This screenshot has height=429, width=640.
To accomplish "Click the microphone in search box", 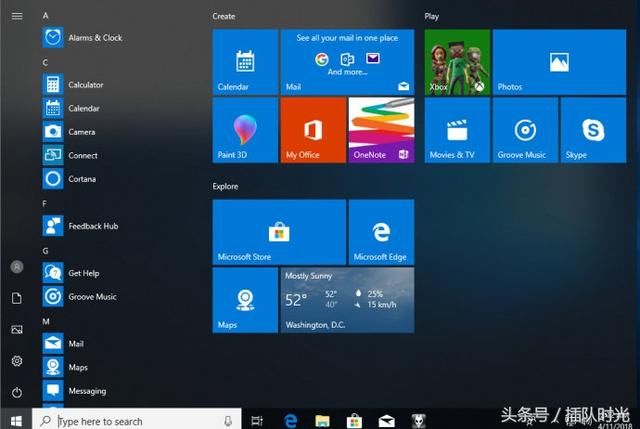I will coord(228,421).
